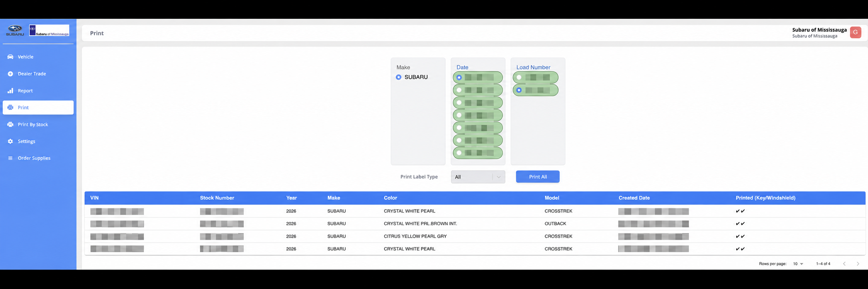Click the Stock Number column header
The height and width of the screenshot is (289, 868).
tap(217, 198)
